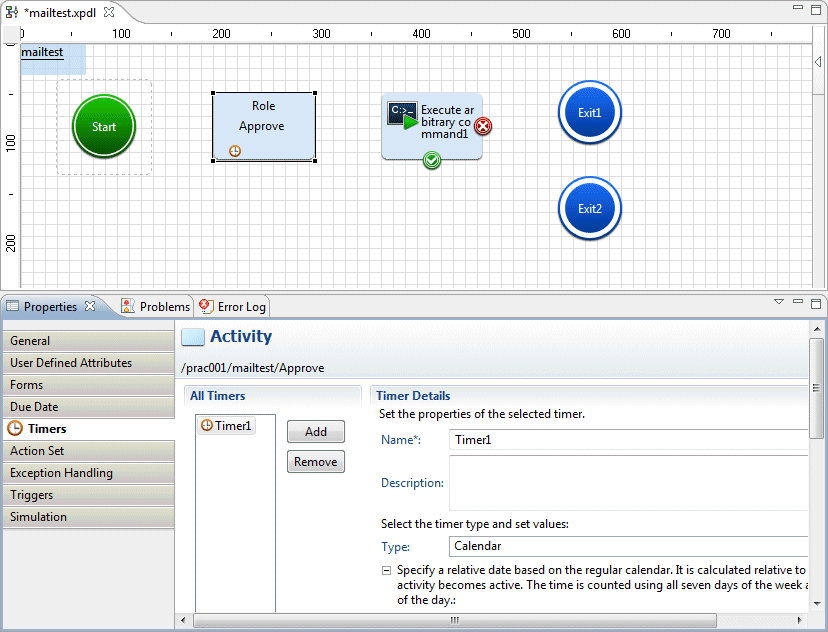828x632 pixels.
Task: Click the horizontal scrollbar thumb in Properties
Action: [455, 620]
